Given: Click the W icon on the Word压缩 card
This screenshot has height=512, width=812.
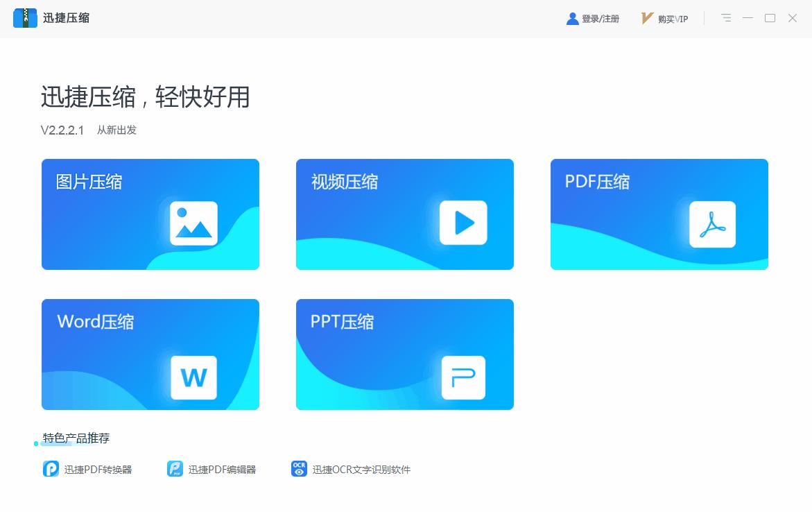Looking at the screenshot, I should 194,378.
